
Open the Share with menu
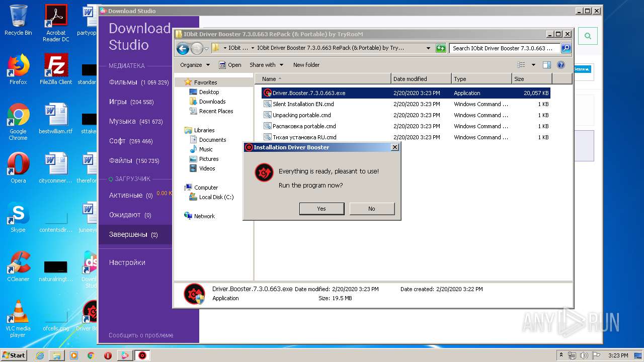[267, 65]
